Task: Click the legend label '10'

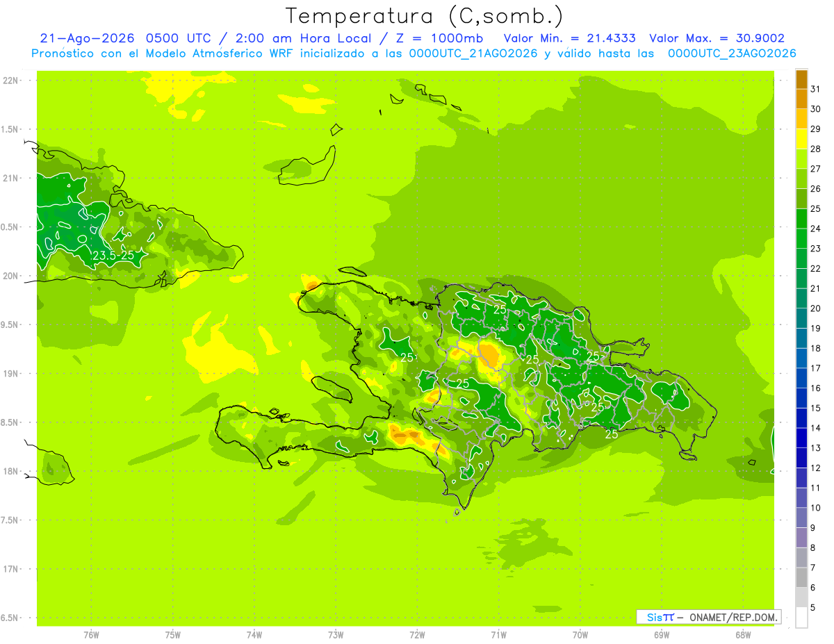Action: [816, 508]
